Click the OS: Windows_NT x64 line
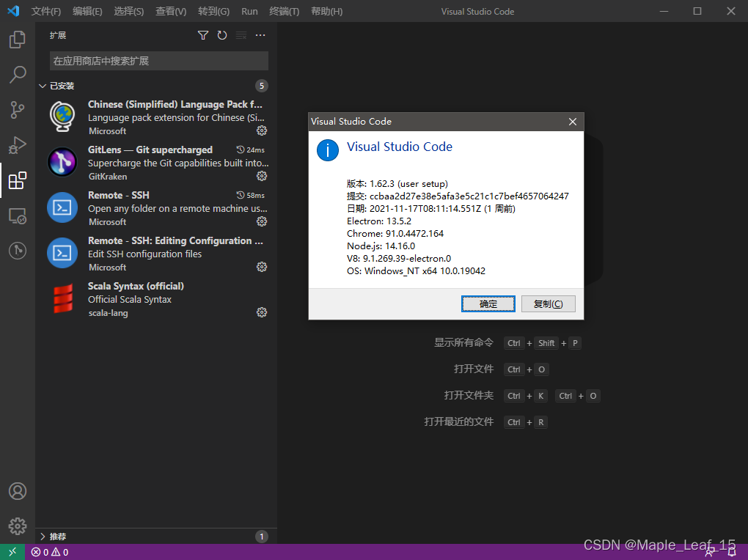 (416, 271)
